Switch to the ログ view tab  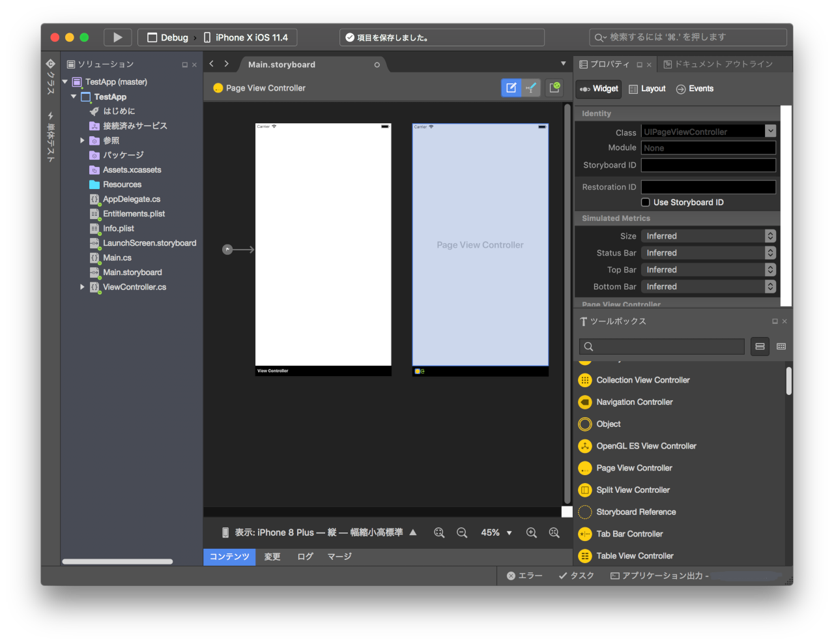(305, 557)
